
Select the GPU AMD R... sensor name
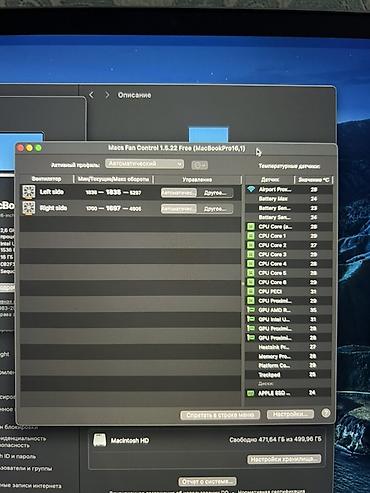coord(274,310)
